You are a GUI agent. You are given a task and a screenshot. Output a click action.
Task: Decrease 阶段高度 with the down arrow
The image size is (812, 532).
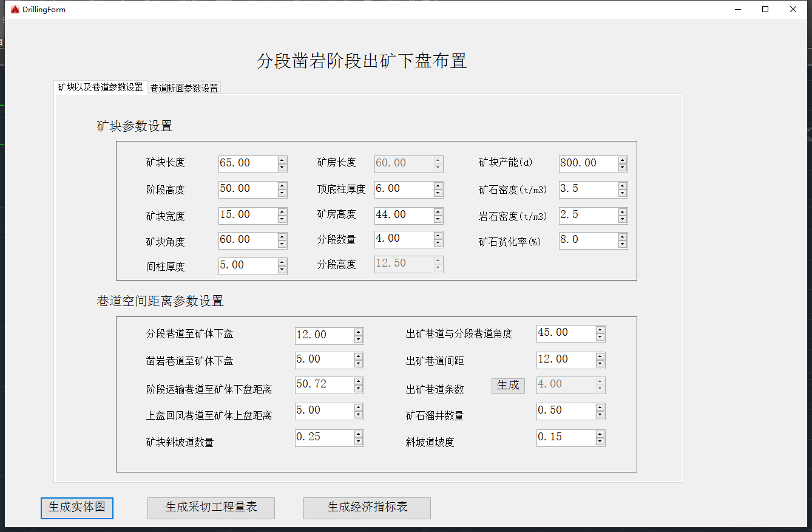(x=282, y=194)
